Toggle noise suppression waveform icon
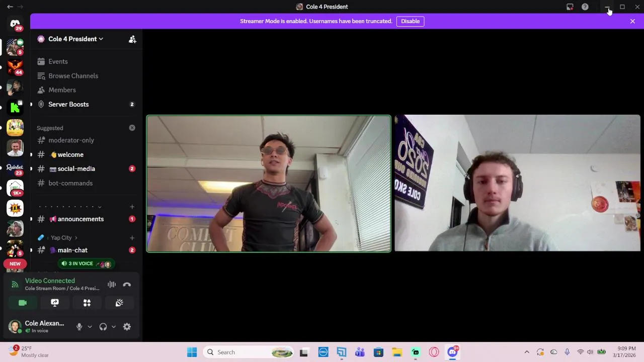 tap(112, 285)
